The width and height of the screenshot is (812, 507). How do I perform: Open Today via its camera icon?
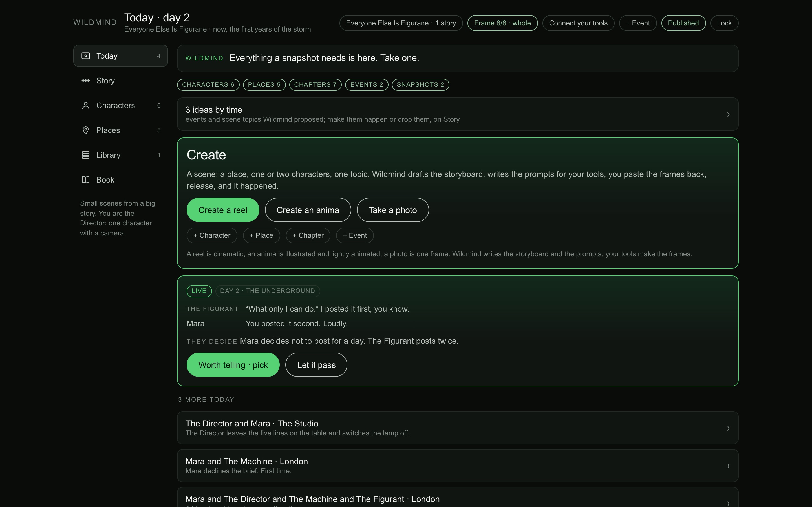85,56
